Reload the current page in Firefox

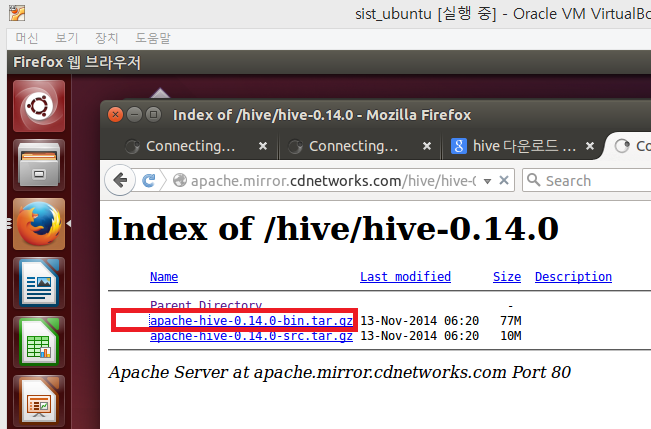[x=149, y=181]
